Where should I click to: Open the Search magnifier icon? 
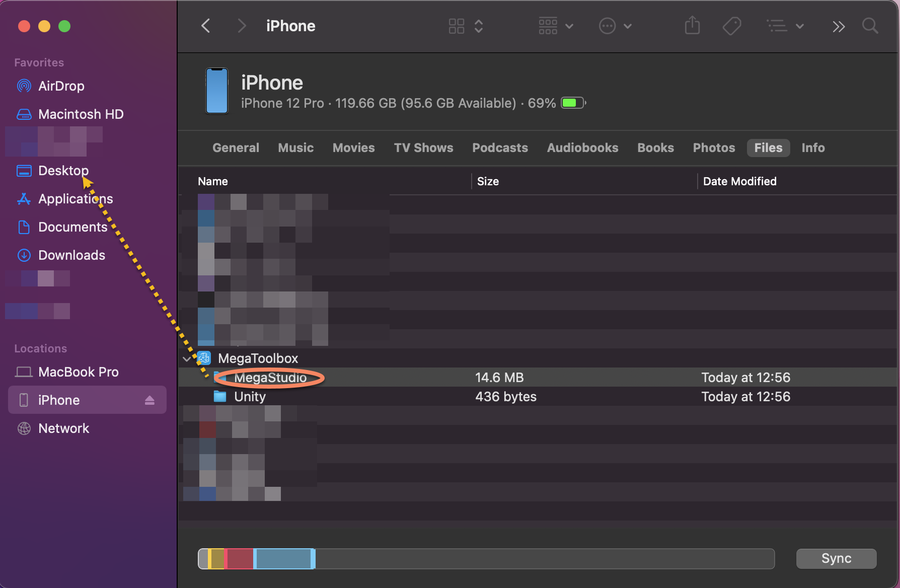870,26
